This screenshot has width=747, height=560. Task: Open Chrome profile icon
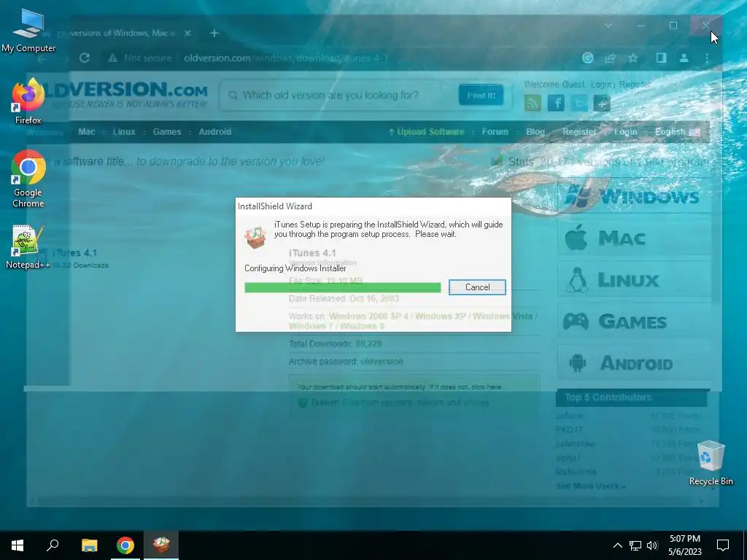coord(684,58)
